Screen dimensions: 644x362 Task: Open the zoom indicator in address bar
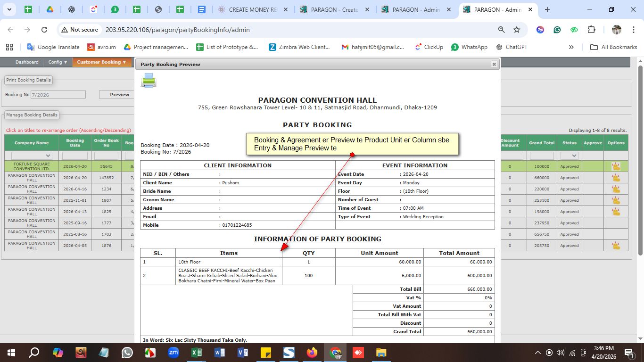pyautogui.click(x=502, y=30)
